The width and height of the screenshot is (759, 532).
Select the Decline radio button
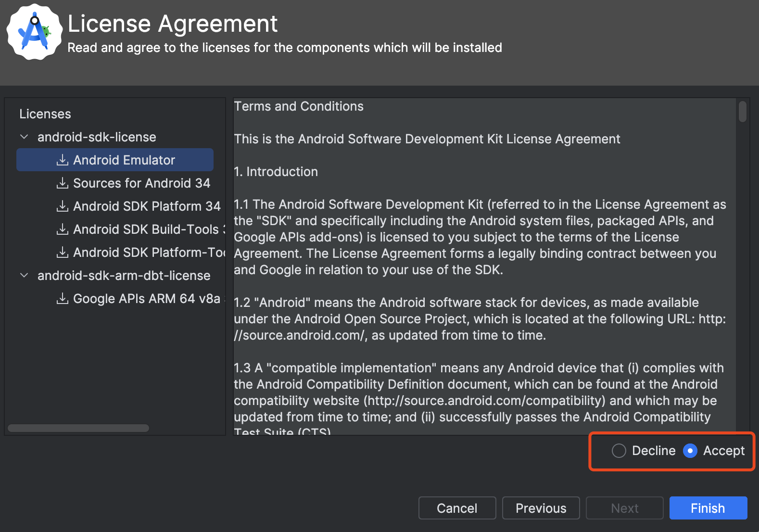click(x=619, y=451)
